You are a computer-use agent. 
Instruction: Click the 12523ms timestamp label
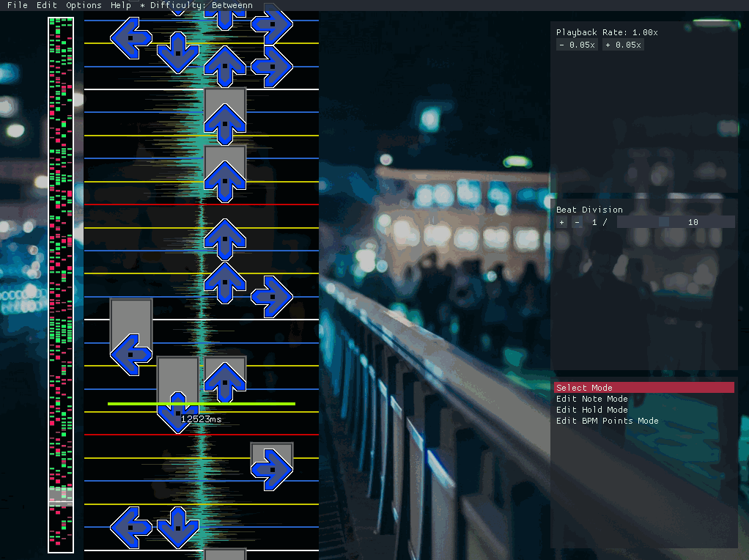201,419
